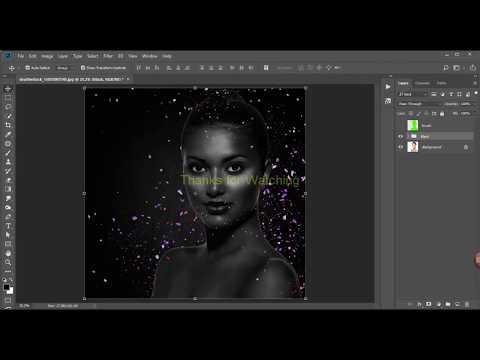This screenshot has height=360, width=480.
Task: Select the Move tool in toolbox
Action: pos(8,89)
